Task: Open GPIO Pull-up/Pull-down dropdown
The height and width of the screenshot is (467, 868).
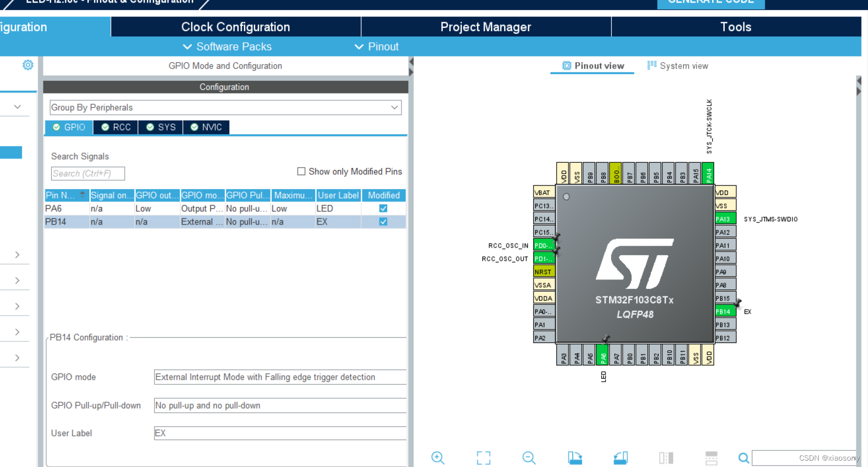Action: [280, 406]
